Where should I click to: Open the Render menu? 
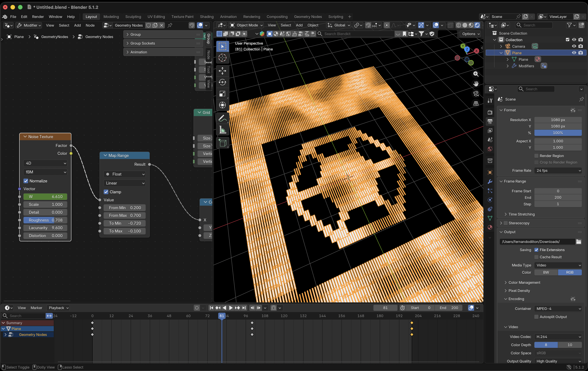pos(38,17)
